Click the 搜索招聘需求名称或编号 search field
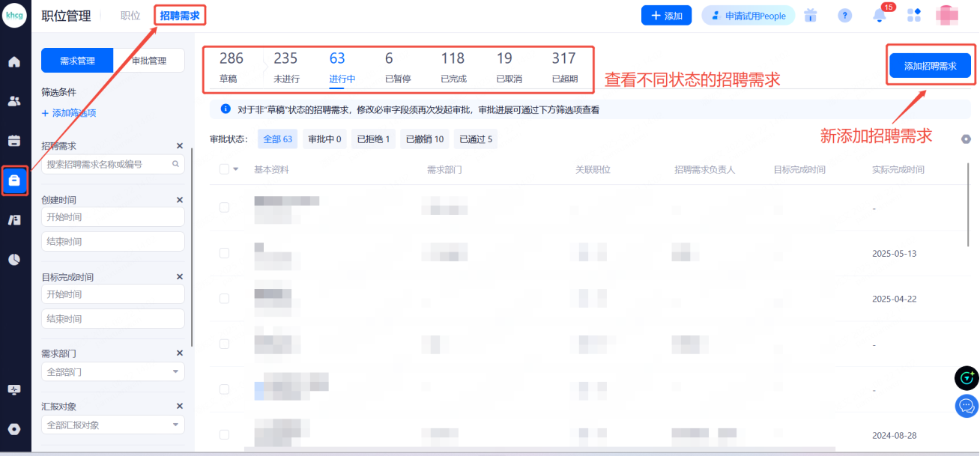 (x=109, y=164)
